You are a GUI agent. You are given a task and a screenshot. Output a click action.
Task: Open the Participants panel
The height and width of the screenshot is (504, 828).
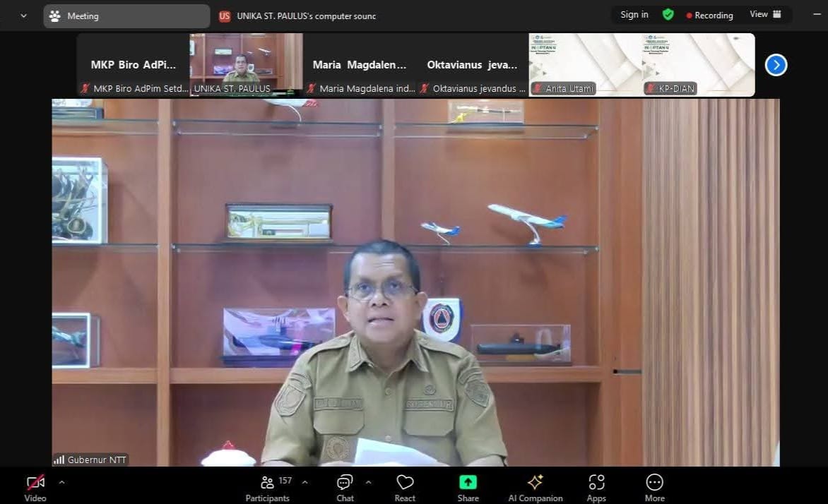click(267, 486)
